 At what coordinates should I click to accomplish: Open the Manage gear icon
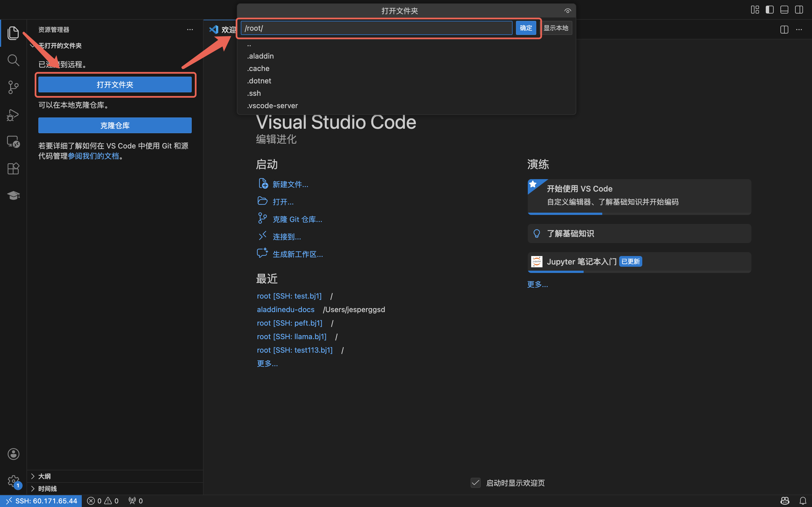pos(13,481)
